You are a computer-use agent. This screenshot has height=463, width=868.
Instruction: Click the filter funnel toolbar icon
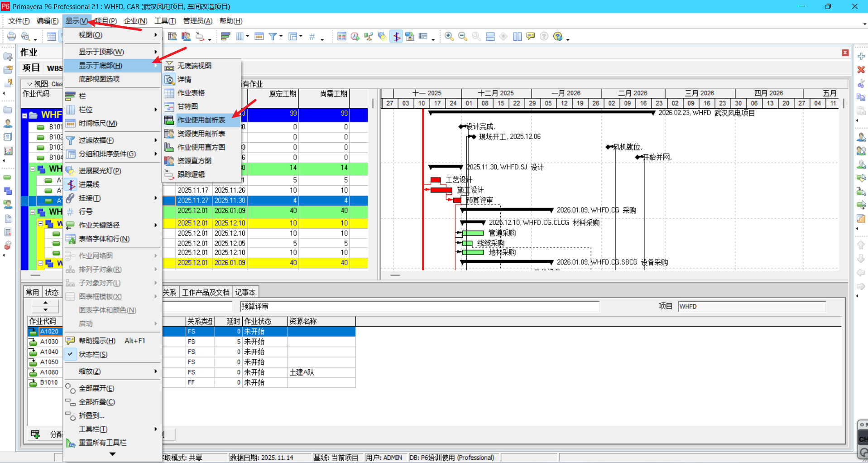pos(273,36)
